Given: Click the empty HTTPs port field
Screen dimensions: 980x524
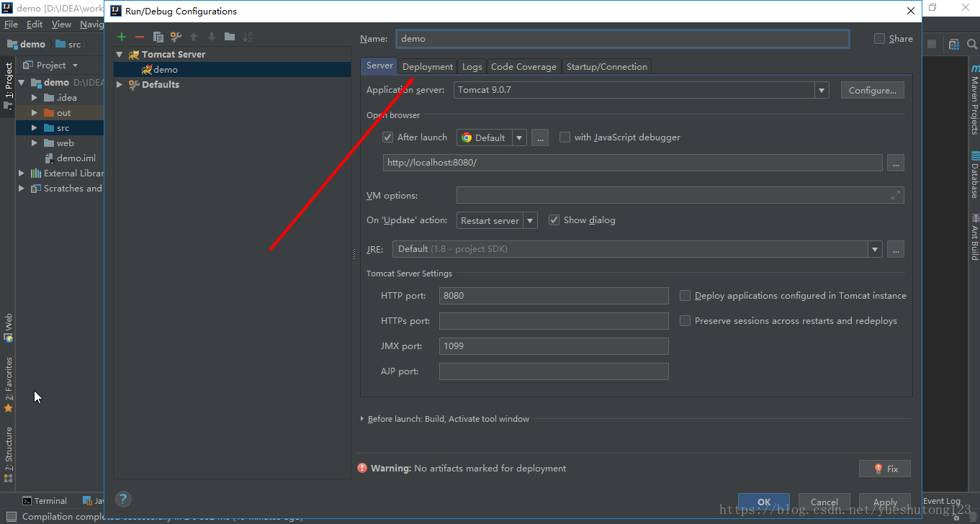Looking at the screenshot, I should pyautogui.click(x=554, y=321).
